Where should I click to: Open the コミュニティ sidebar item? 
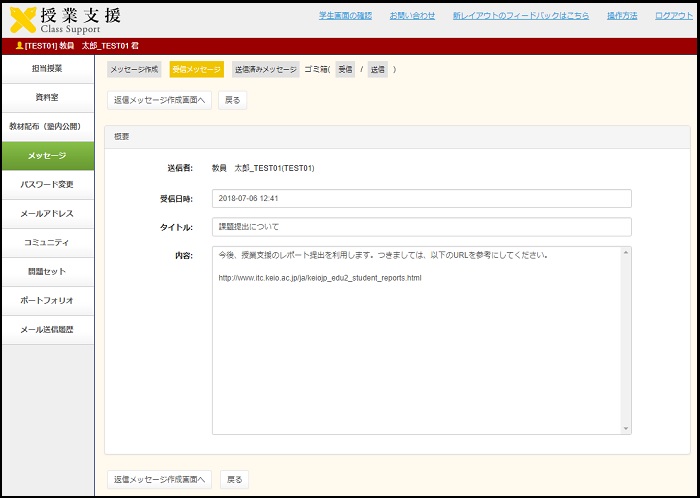click(47, 243)
